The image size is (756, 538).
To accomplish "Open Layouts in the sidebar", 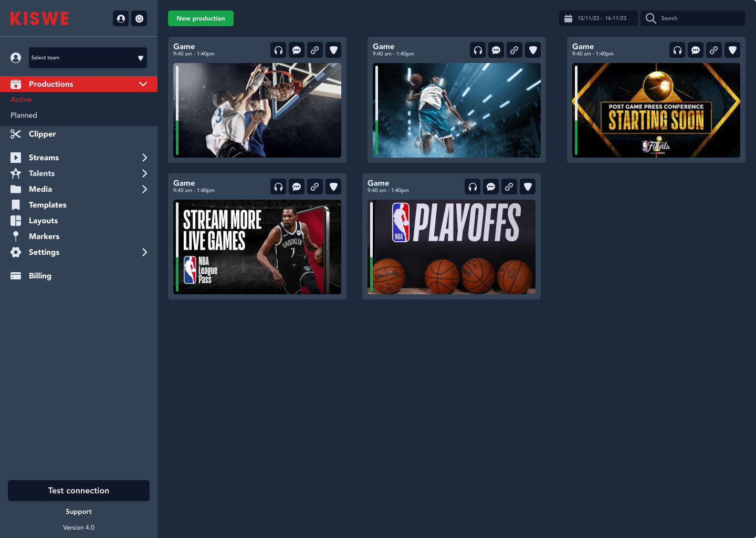I will tap(43, 221).
